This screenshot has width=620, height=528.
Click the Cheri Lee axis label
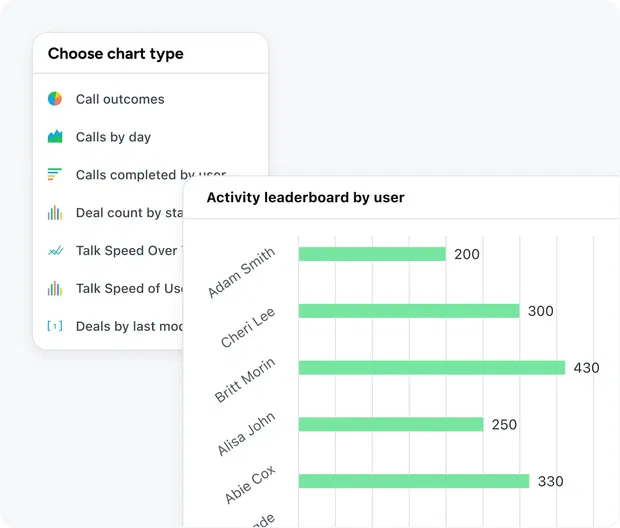[x=248, y=327]
